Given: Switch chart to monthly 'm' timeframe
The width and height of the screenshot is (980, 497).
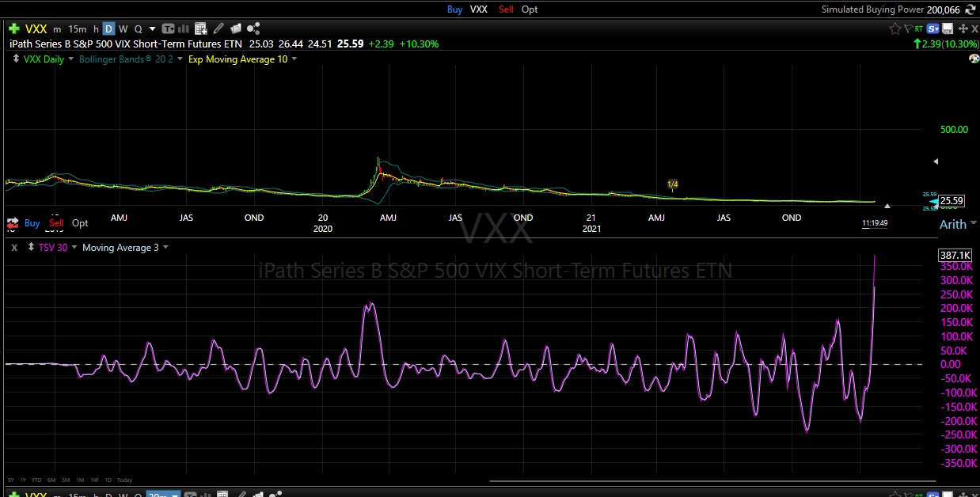Looking at the screenshot, I should pyautogui.click(x=57, y=29).
